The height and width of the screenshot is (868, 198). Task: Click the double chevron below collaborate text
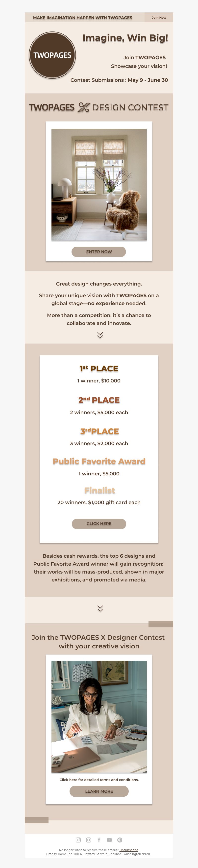pos(100,335)
